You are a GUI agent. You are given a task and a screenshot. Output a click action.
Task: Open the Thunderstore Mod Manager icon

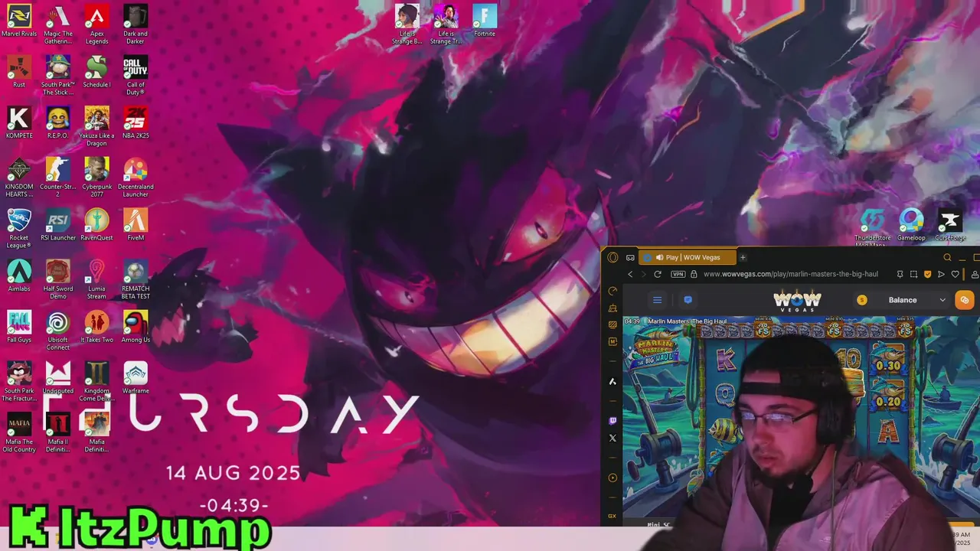pyautogui.click(x=872, y=227)
